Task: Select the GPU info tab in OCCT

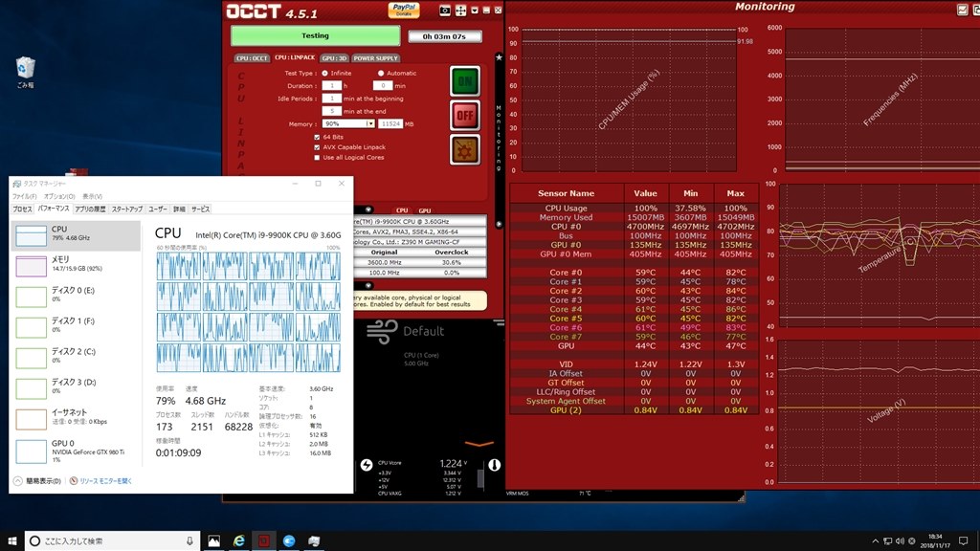Action: click(424, 210)
